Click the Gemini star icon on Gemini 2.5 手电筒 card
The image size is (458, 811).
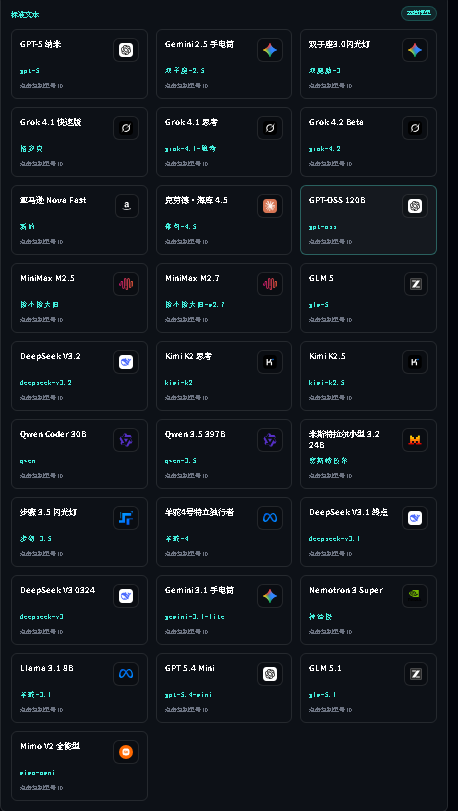pyautogui.click(x=270, y=50)
